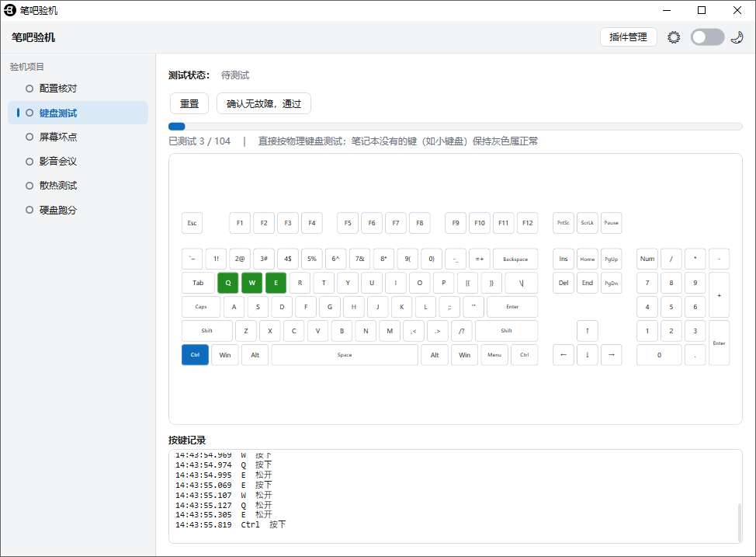Screen dimensions: 756x557
Task: Select 配置核对 in sidebar
Action: 78,89
